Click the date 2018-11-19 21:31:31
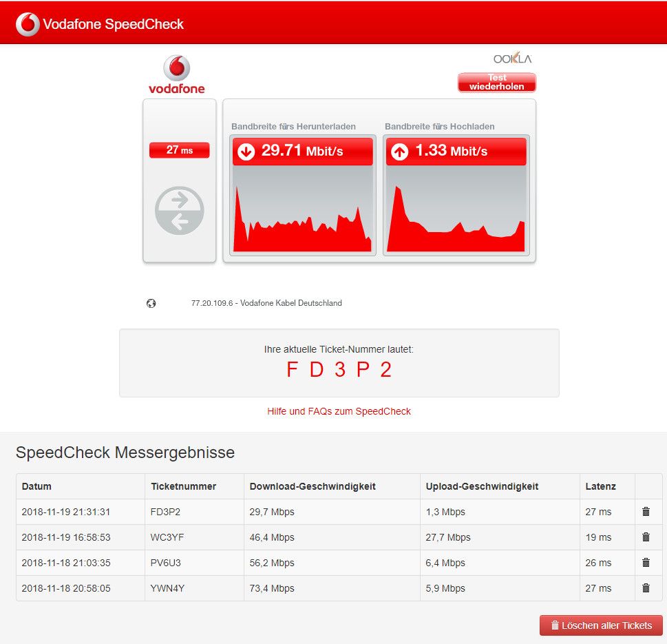 [x=66, y=512]
